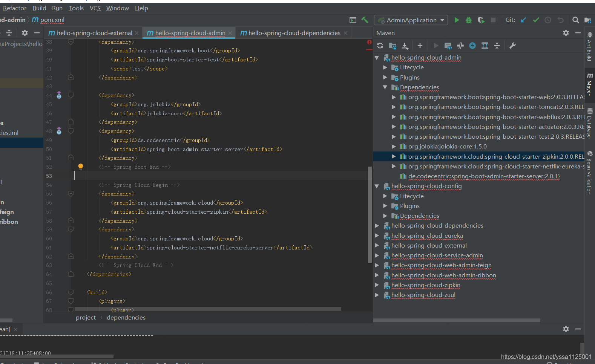Open Maven settings wrench icon
595x364 pixels.
click(x=512, y=46)
